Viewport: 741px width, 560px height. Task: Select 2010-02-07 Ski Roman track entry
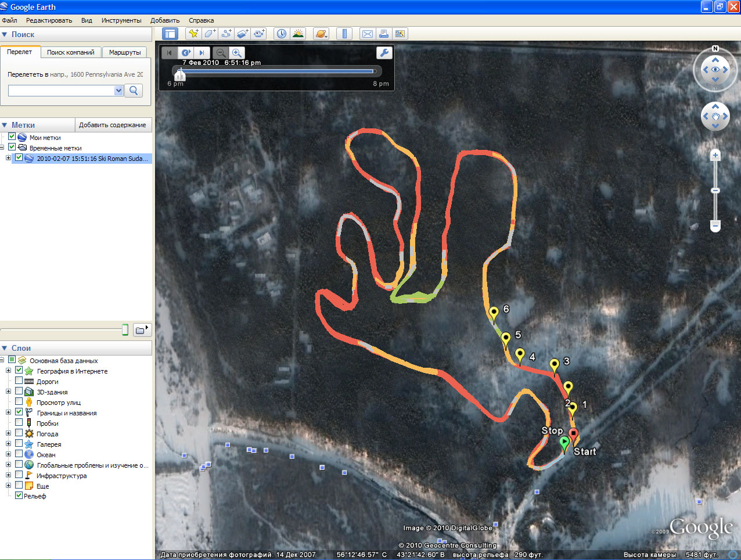[92, 158]
